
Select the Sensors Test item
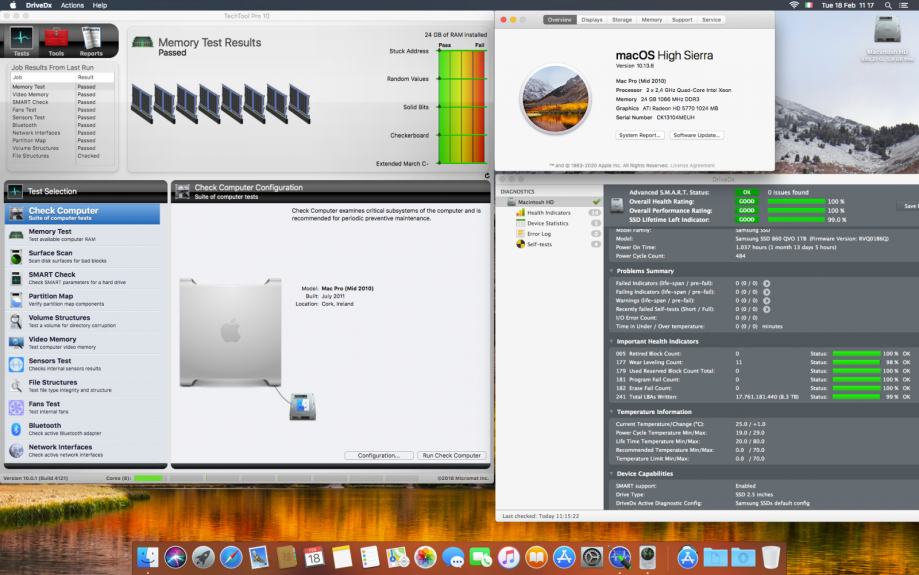tap(50, 364)
